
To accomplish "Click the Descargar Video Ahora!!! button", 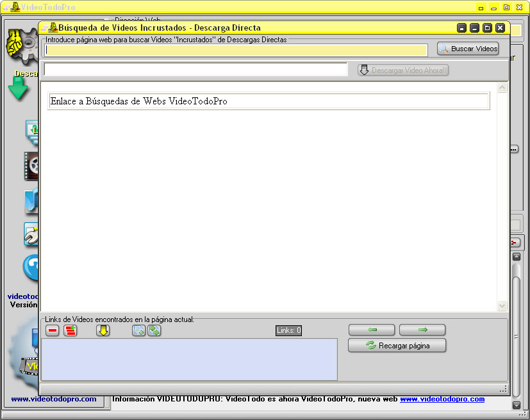I will click(x=403, y=70).
